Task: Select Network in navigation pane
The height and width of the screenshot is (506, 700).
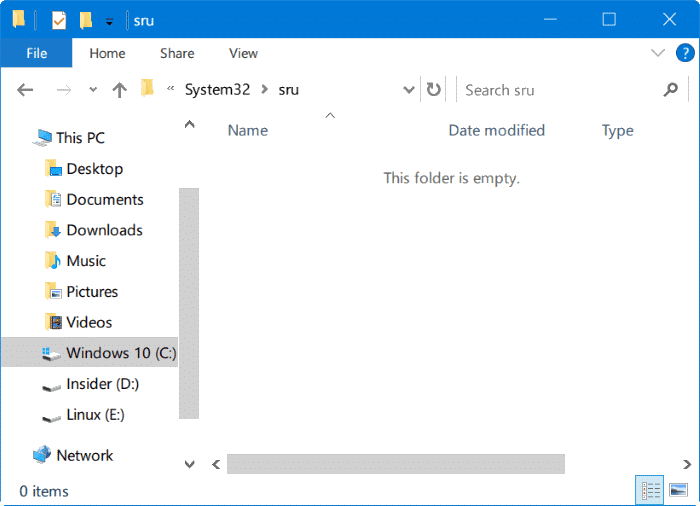Action: click(x=84, y=456)
